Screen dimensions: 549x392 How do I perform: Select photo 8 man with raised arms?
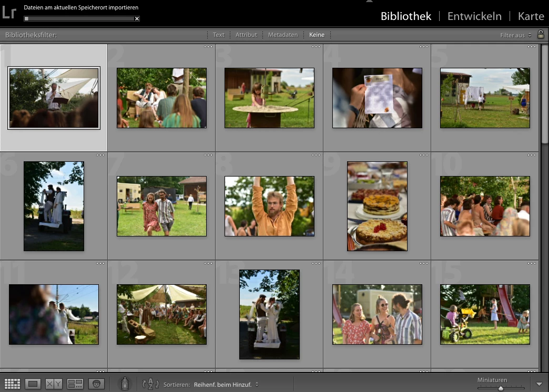click(x=269, y=206)
